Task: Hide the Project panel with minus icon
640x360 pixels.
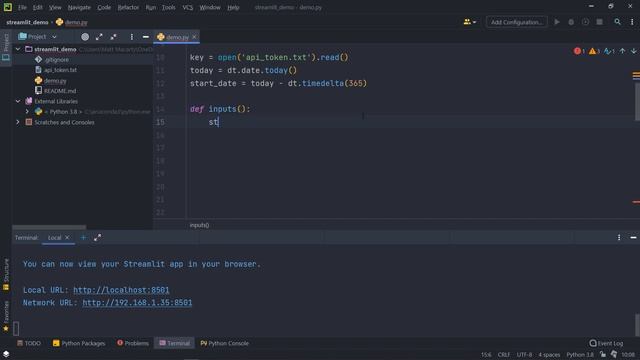Action: pos(145,37)
